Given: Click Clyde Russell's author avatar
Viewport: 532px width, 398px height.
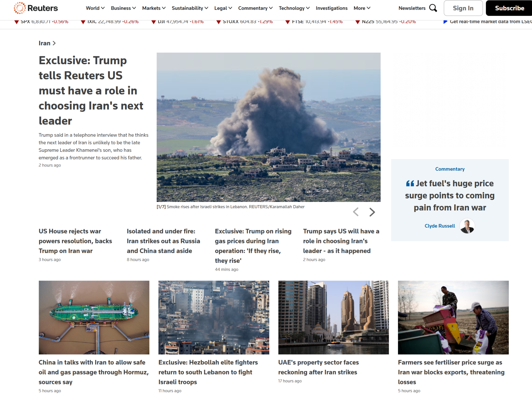Looking at the screenshot, I should coord(467,226).
